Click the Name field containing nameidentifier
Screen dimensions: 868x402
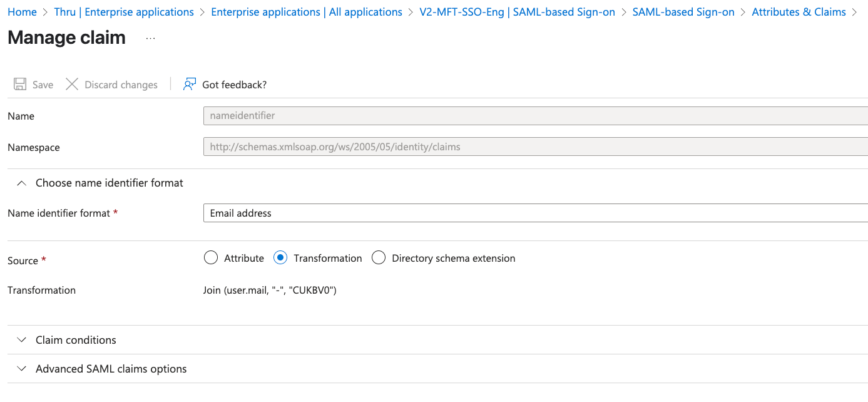click(535, 116)
